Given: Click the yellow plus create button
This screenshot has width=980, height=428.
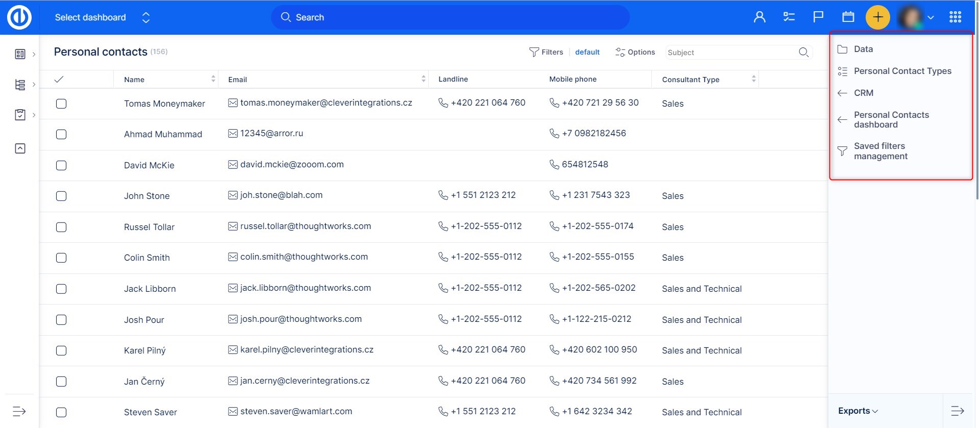Looking at the screenshot, I should point(877,17).
